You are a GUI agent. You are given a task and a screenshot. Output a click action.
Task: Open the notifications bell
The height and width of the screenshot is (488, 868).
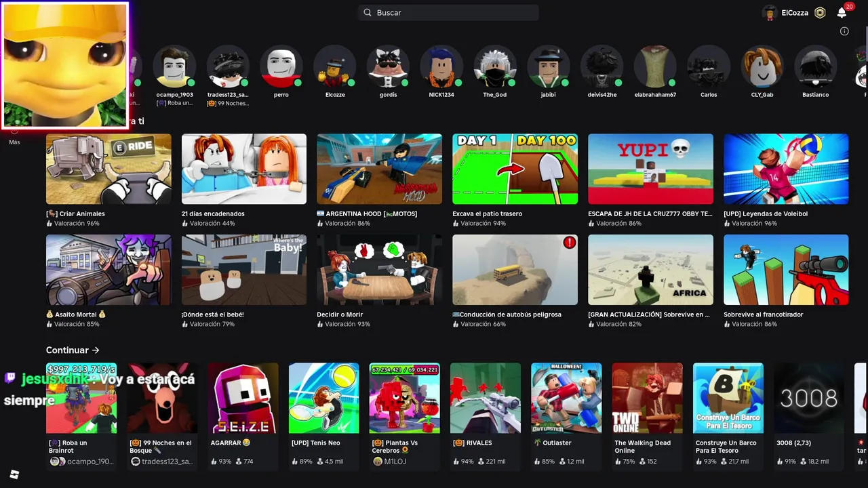[842, 12]
